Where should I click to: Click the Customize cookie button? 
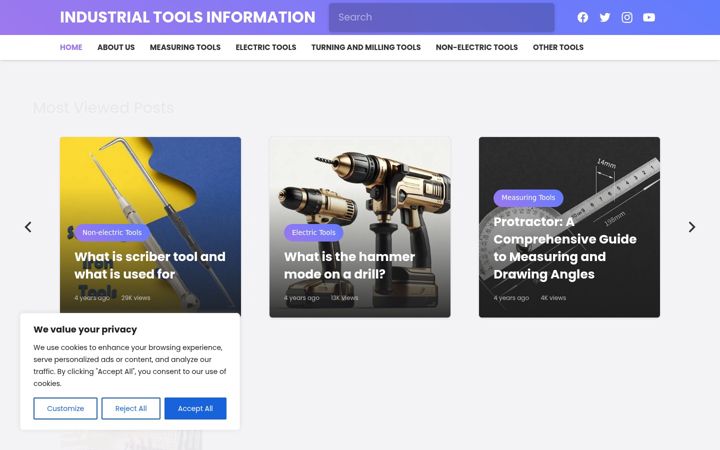[x=65, y=408]
